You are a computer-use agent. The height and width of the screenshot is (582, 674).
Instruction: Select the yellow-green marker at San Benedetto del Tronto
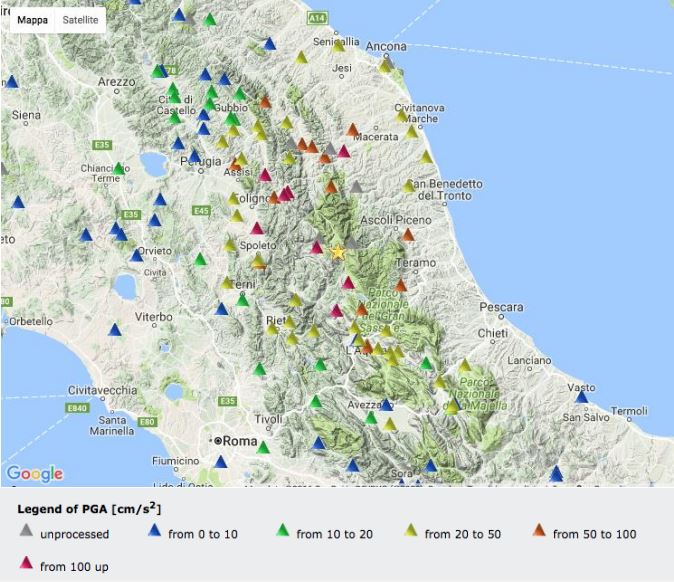tap(408, 186)
